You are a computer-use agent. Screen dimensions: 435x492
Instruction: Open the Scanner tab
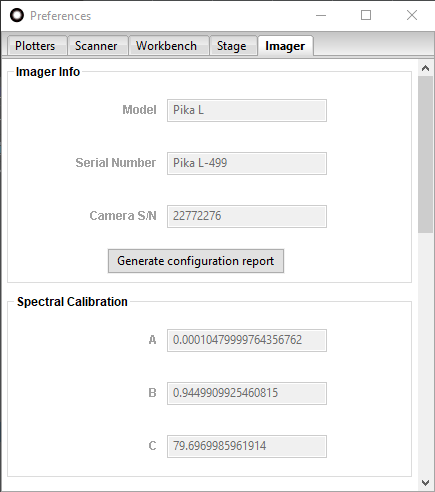point(96,46)
